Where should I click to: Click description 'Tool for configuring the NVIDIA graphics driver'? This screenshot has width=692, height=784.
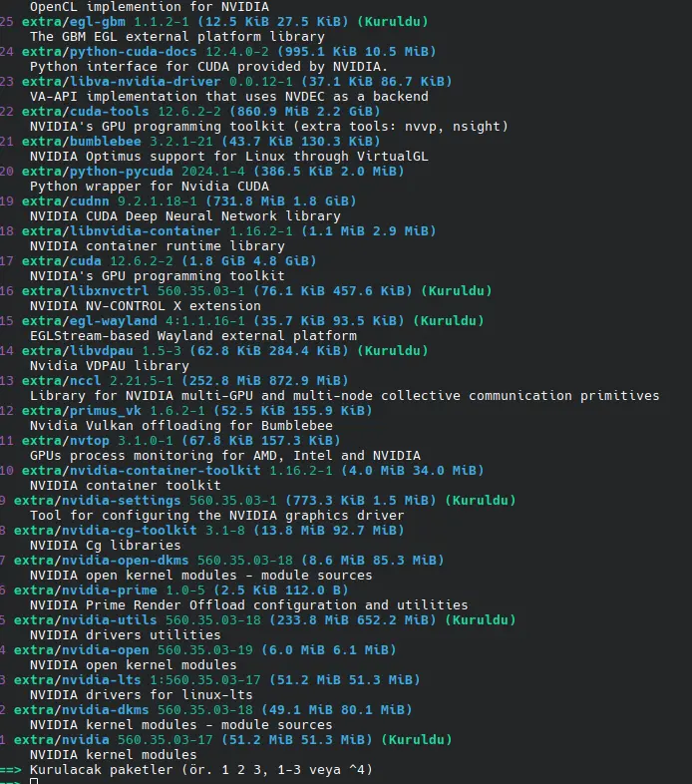[217, 517]
